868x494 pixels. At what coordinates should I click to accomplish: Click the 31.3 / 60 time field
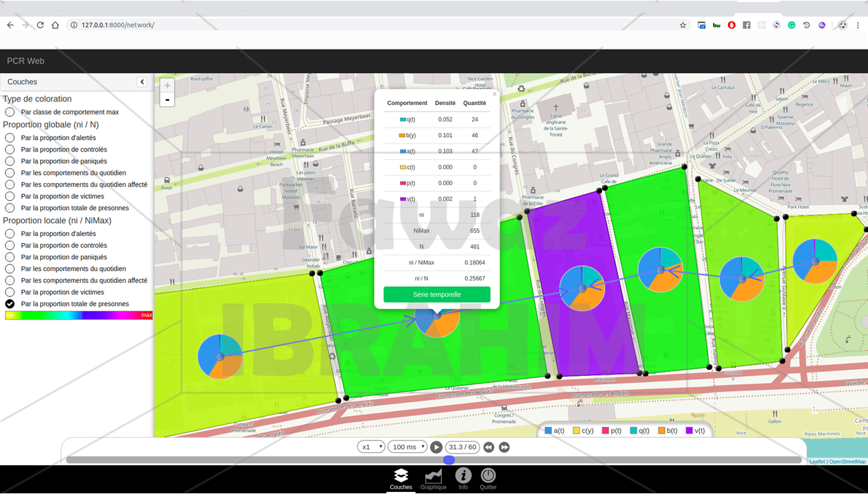(462, 447)
